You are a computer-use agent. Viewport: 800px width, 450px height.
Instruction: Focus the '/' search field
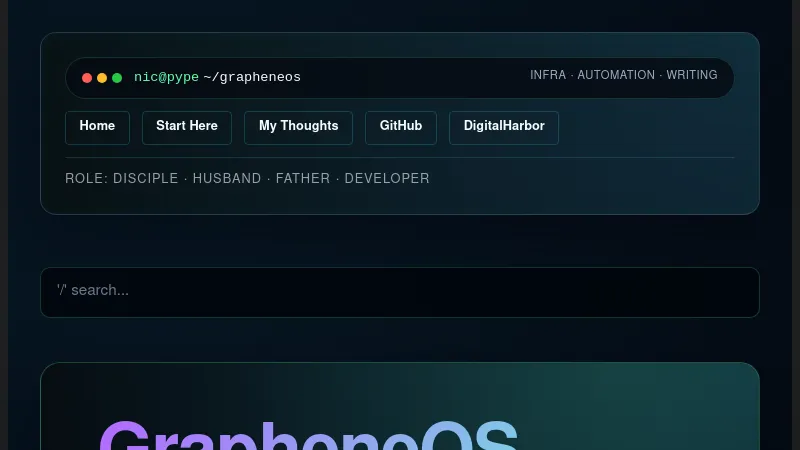coord(400,291)
